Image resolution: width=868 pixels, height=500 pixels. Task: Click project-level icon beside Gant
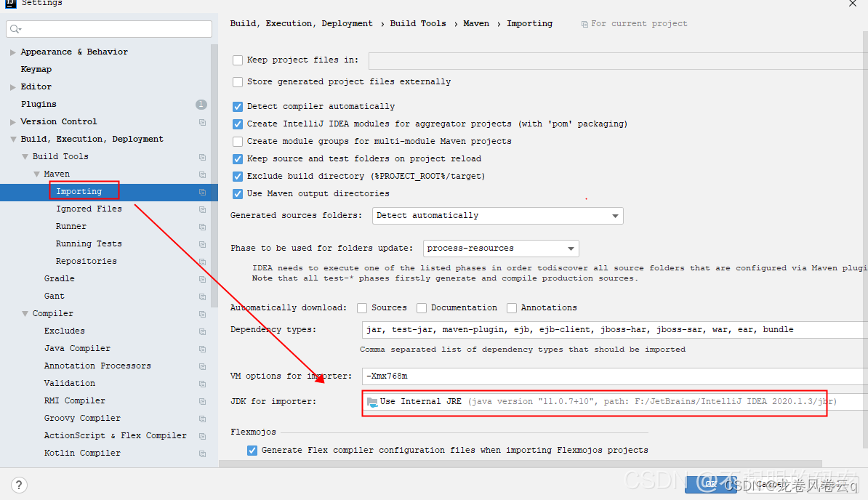(x=203, y=297)
